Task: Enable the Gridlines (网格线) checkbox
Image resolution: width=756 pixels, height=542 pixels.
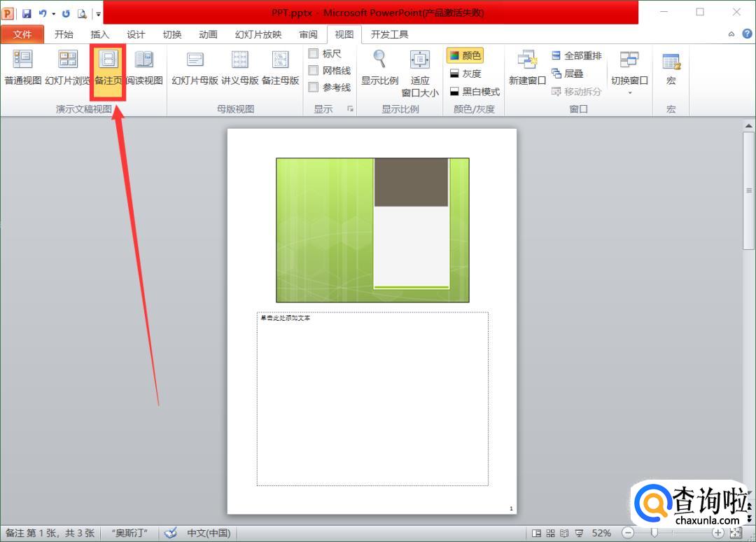Action: [314, 71]
